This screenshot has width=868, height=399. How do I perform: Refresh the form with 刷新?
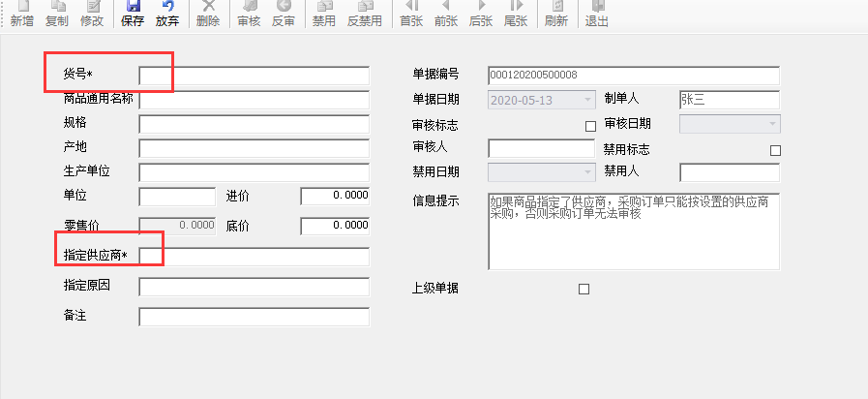pyautogui.click(x=556, y=14)
